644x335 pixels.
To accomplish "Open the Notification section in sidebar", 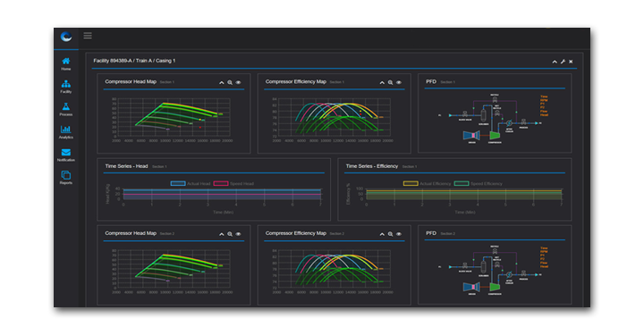I will pyautogui.click(x=65, y=155).
